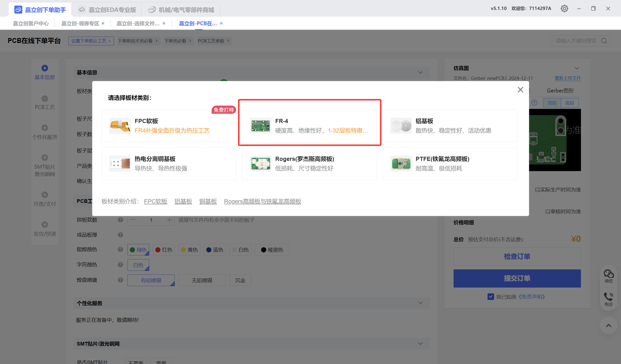Go to 嘉立创客户中心 tab
The width and height of the screenshot is (621, 364).
coord(31,23)
